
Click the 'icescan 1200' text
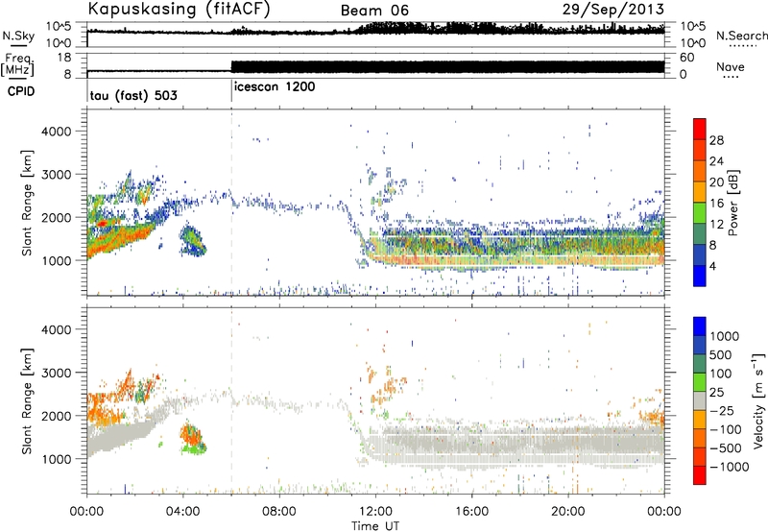point(275,87)
